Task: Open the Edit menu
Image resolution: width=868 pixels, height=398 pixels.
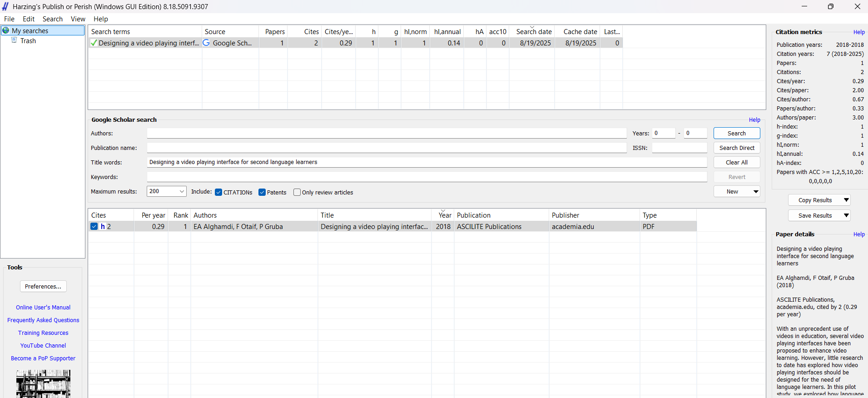Action: click(29, 19)
